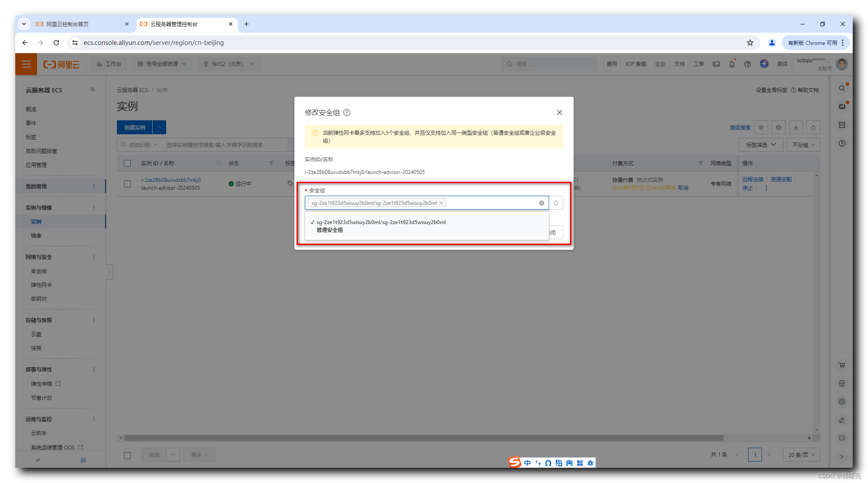Open the table column settings gear icon
Image resolution: width=868 pixels, height=483 pixels.
779,127
